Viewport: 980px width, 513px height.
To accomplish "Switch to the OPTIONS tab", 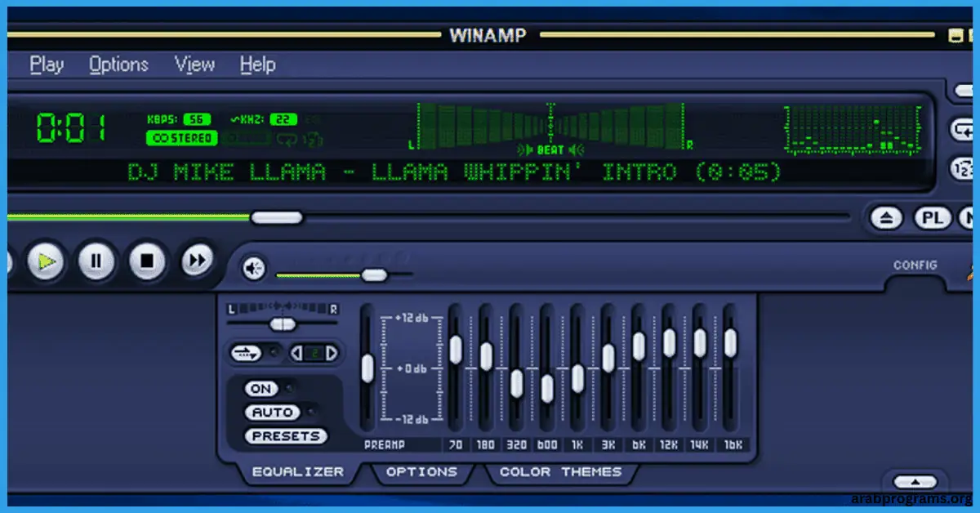I will (421, 471).
